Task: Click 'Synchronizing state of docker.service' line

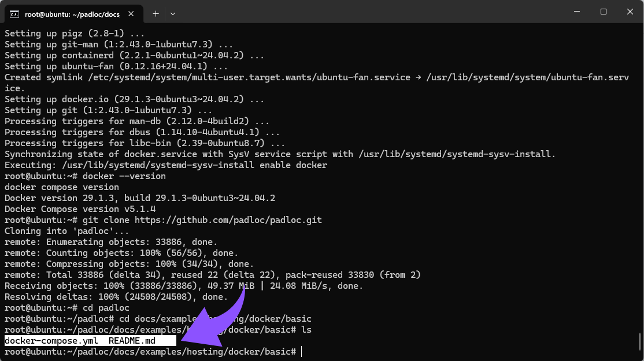Action: (x=280, y=154)
